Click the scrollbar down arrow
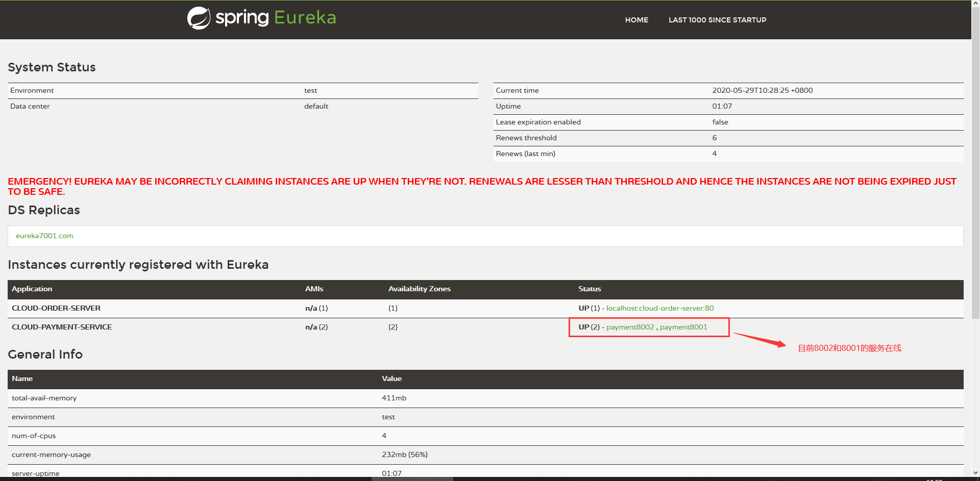This screenshot has height=481, width=980. click(x=975, y=473)
